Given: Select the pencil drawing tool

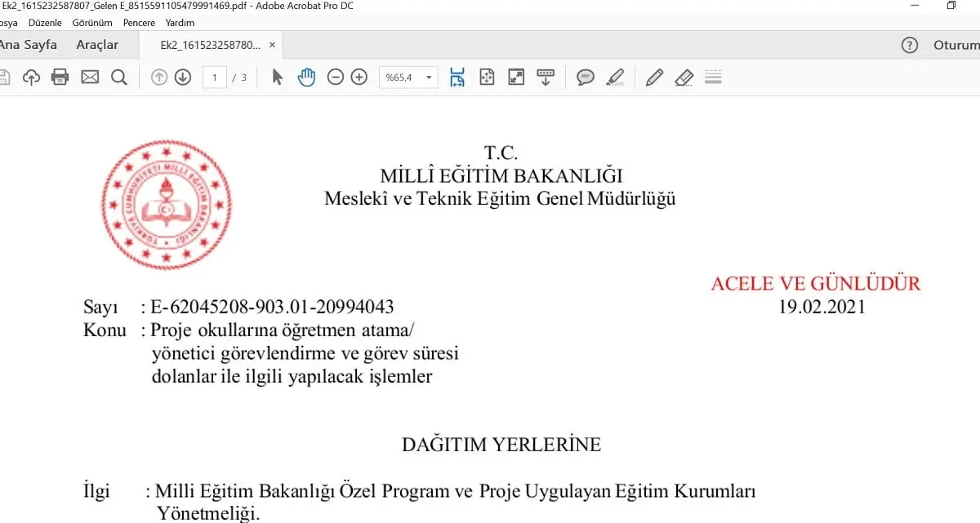Looking at the screenshot, I should pyautogui.click(x=654, y=78).
